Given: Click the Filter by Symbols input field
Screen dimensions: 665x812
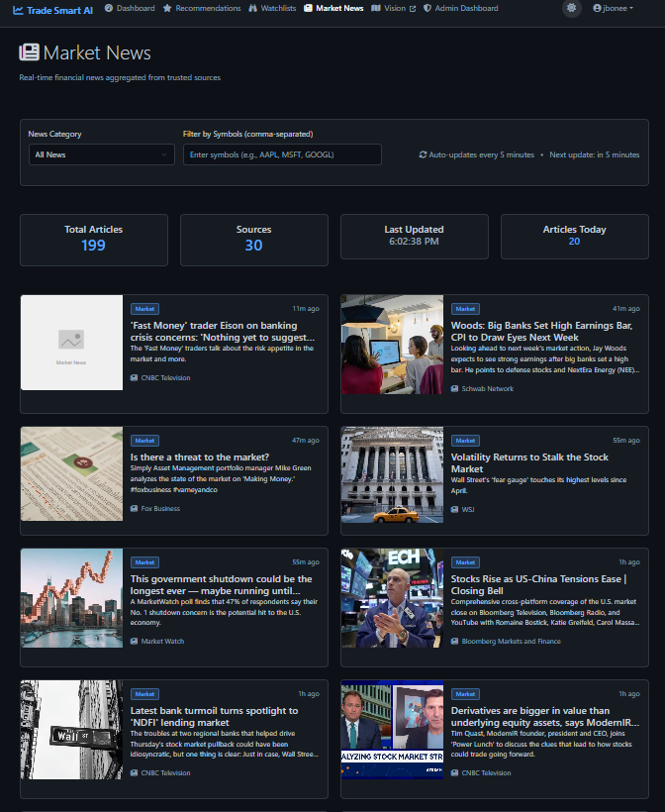Looking at the screenshot, I should tap(282, 154).
